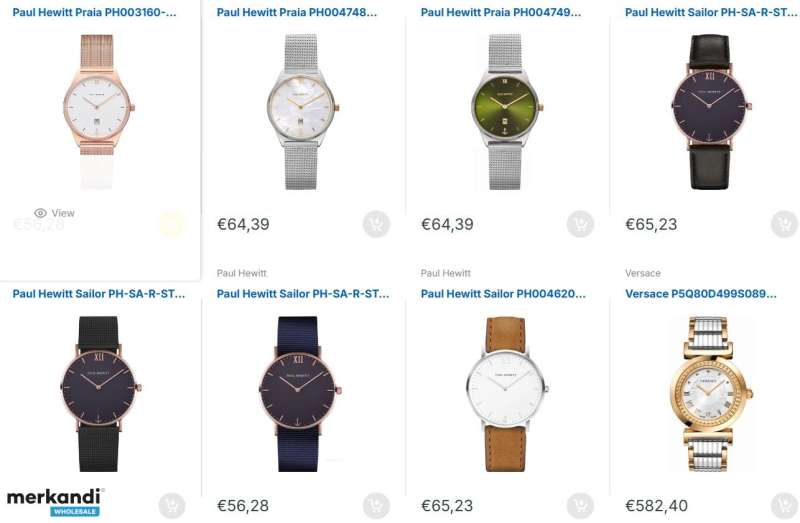
Task: Click cart icon beside top-row €65,23 price
Action: click(x=784, y=224)
